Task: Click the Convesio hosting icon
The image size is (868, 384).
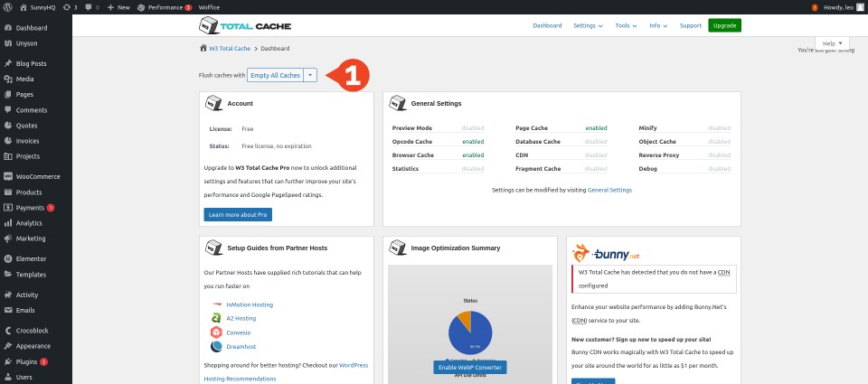Action: [216, 332]
